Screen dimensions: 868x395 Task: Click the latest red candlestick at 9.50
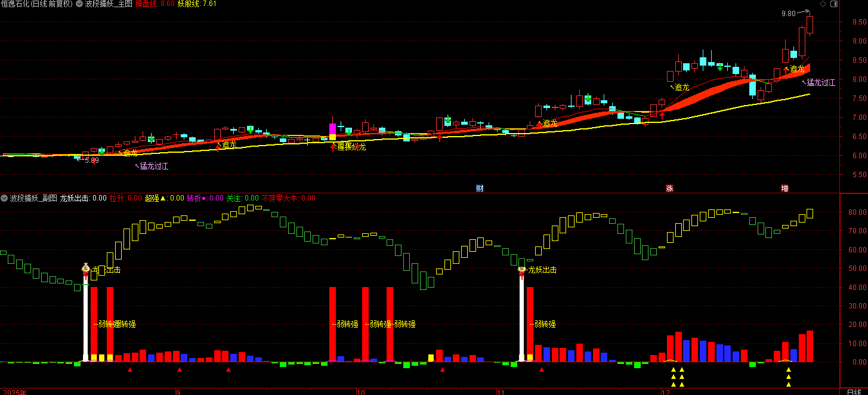pos(810,24)
